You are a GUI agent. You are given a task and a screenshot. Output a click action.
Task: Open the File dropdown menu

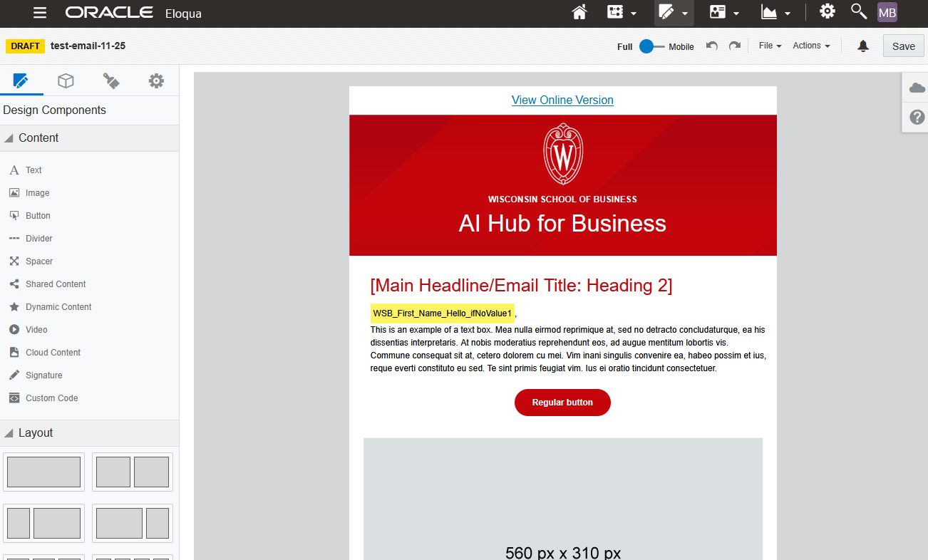[x=770, y=46]
